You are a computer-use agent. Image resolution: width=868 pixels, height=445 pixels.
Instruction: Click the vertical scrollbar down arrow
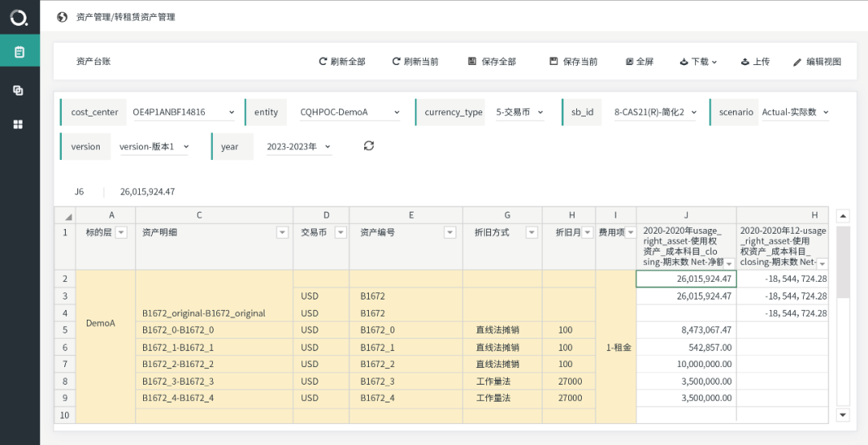coord(843,414)
